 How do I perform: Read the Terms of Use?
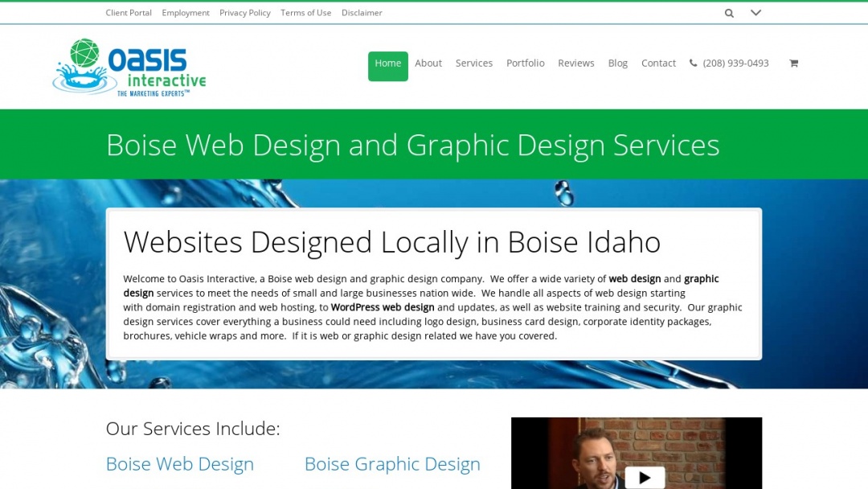pos(306,12)
